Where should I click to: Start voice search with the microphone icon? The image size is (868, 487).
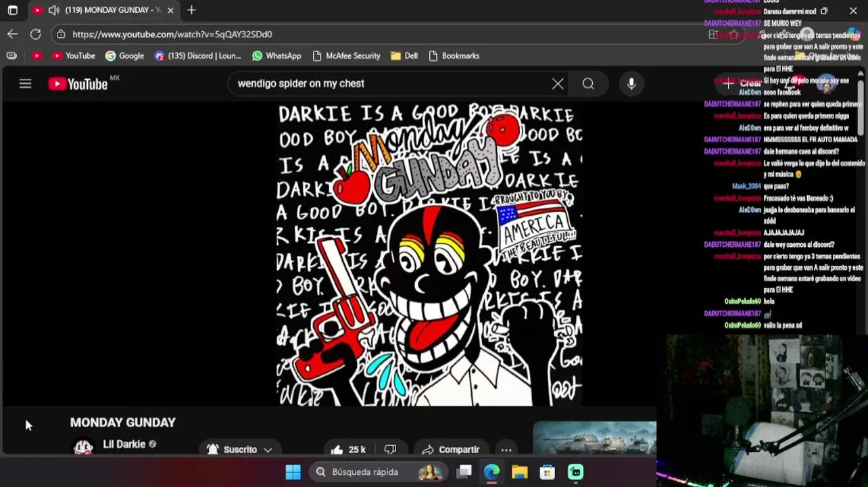coord(631,84)
